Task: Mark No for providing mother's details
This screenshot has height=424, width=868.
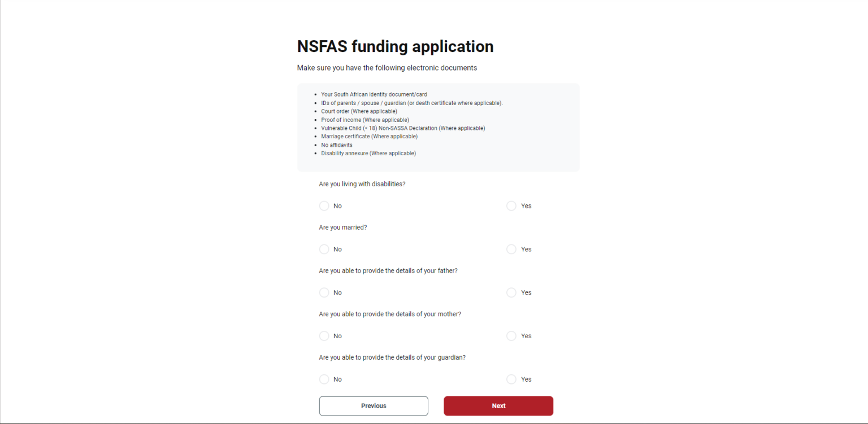Action: [x=324, y=336]
